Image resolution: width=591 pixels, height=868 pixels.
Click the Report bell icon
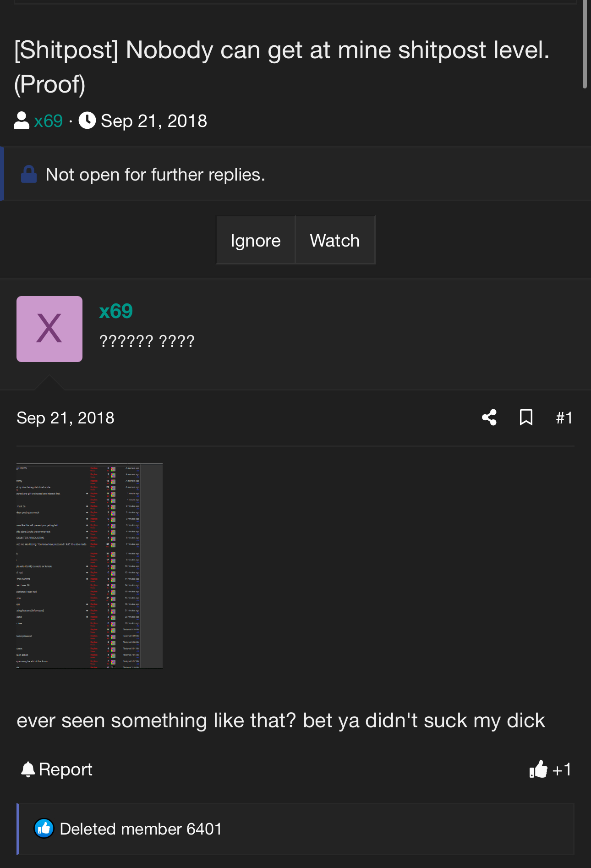(x=28, y=769)
